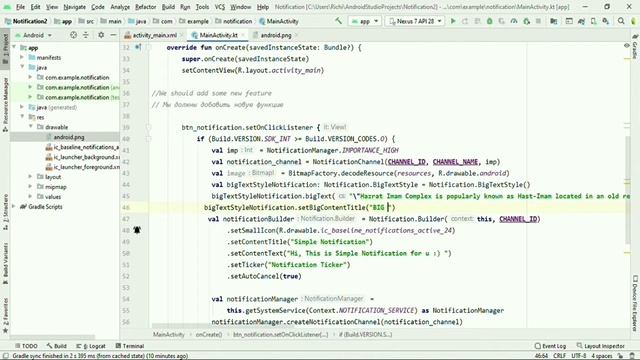Click the Make Project hammer icon

click(338, 21)
